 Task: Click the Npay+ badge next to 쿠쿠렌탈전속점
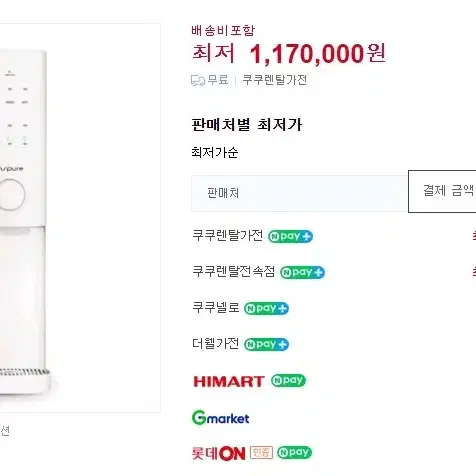click(302, 272)
